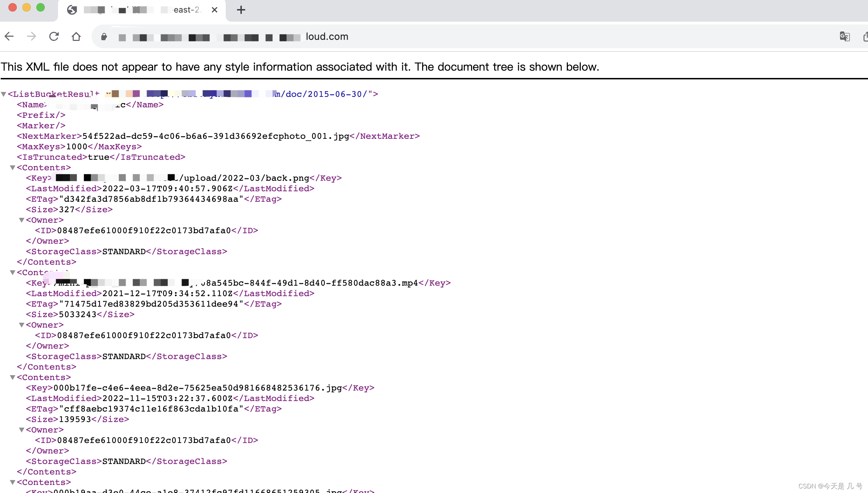Collapse the ListBucketResult root node
The width and height of the screenshot is (868, 493).
pos(3,94)
